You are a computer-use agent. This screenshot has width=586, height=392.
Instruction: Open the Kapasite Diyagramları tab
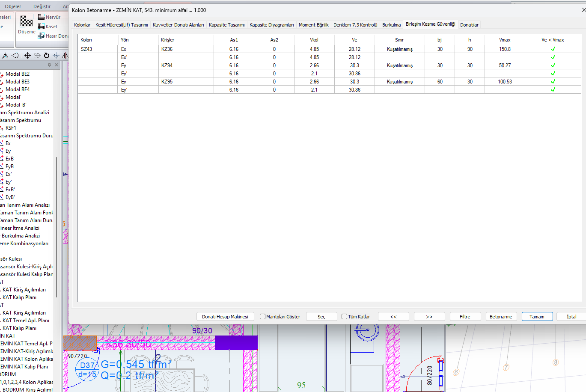272,25
